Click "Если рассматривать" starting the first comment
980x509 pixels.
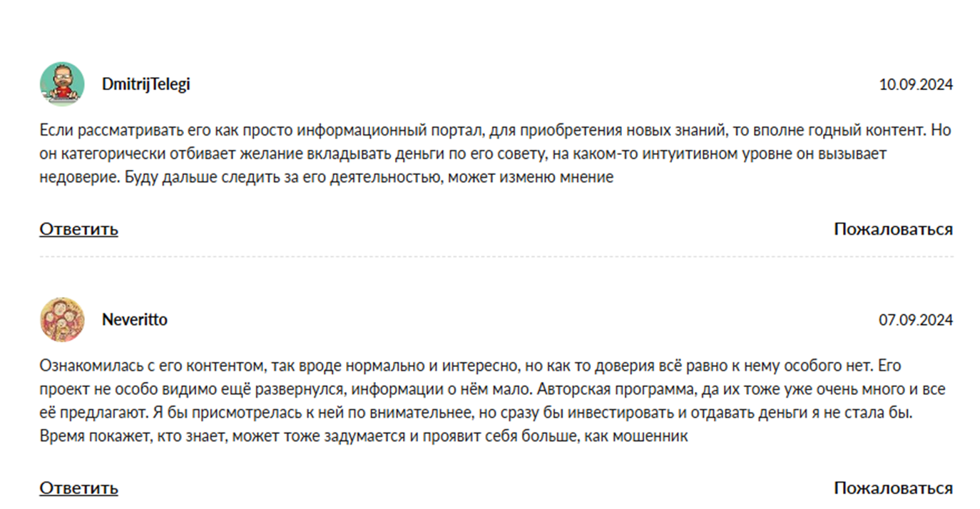[96, 131]
